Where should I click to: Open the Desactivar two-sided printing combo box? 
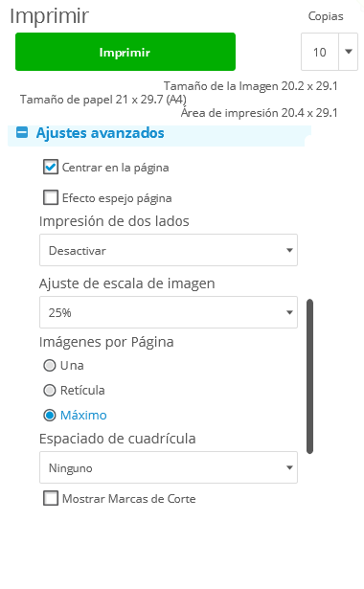pyautogui.click(x=169, y=250)
